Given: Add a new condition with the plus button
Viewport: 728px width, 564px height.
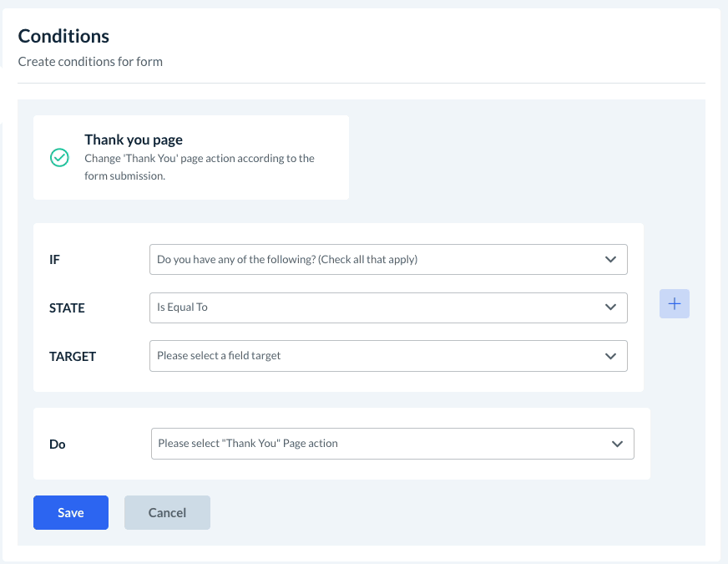Looking at the screenshot, I should 675,304.
